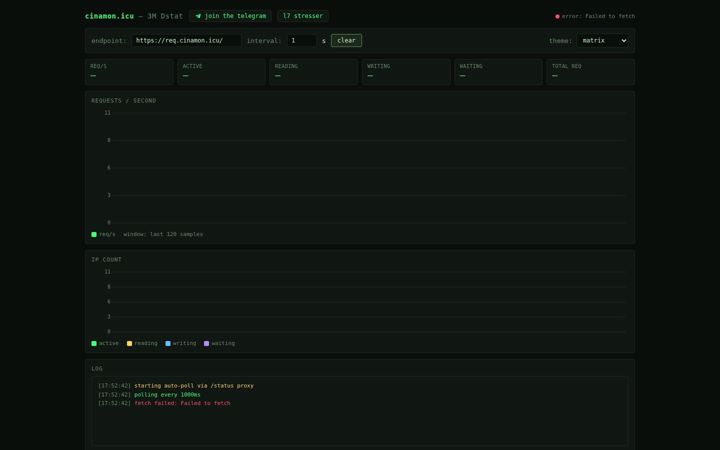Click the endpoint: label

109,41
